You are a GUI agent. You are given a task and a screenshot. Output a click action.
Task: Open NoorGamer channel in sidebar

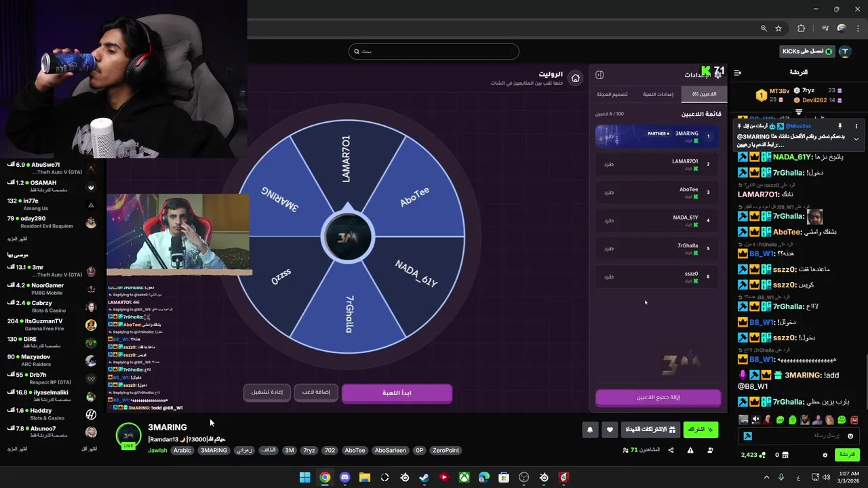52,289
